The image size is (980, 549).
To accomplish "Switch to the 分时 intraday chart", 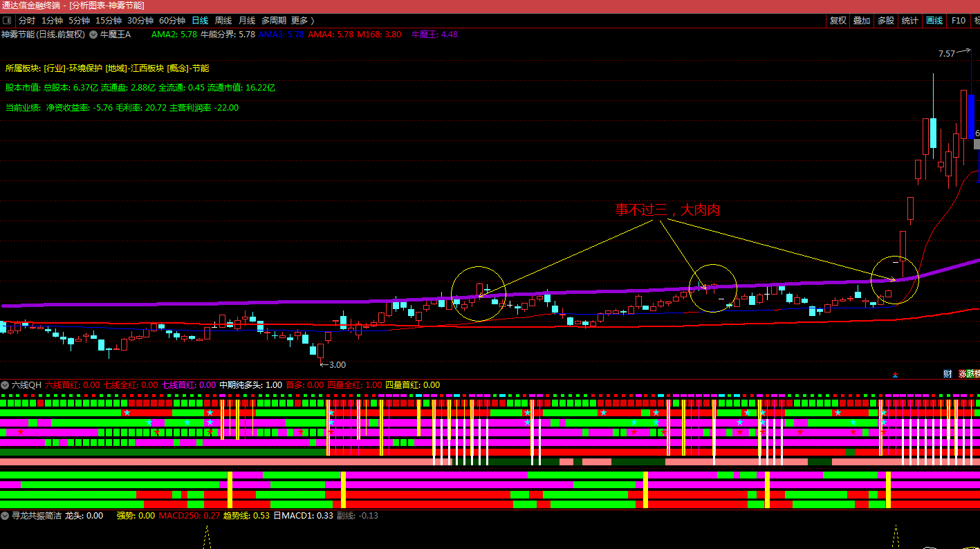I will coord(27,21).
